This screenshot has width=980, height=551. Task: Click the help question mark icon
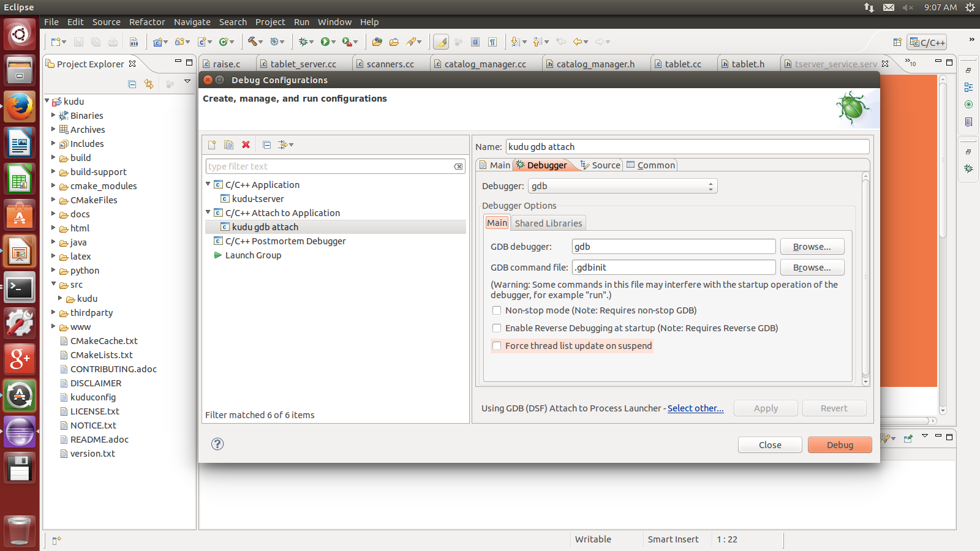tap(217, 444)
